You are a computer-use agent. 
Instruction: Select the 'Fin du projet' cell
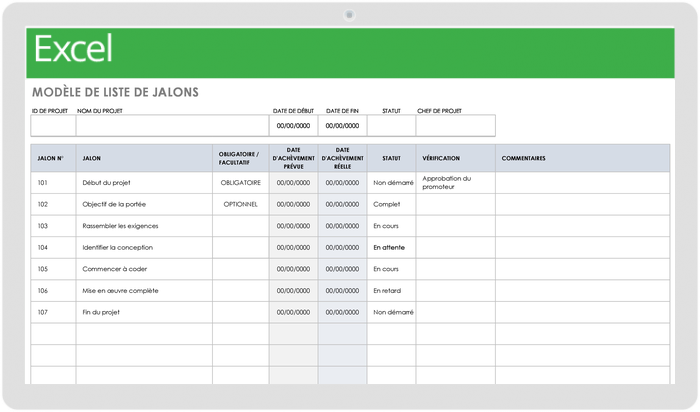coord(144,312)
